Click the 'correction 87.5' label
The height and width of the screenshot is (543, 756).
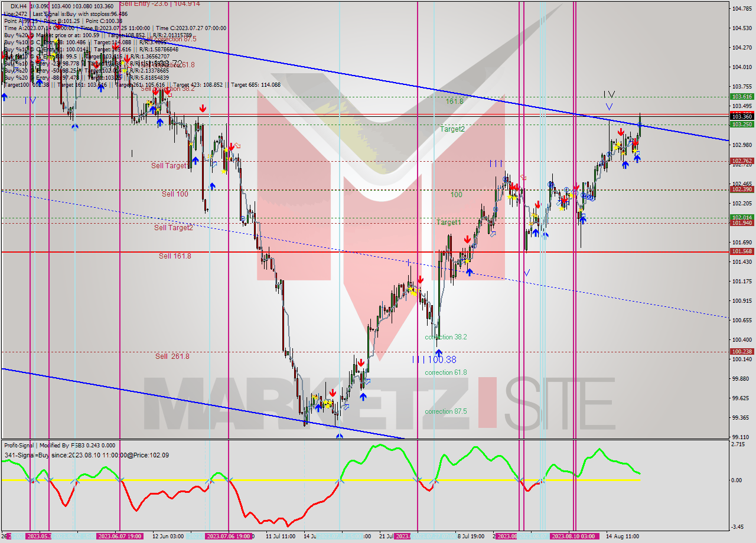[446, 411]
